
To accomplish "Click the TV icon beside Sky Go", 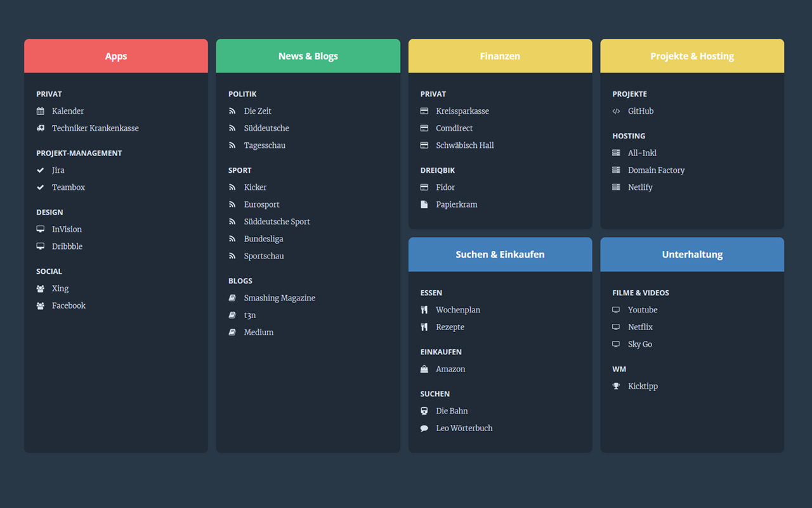I will 616,344.
